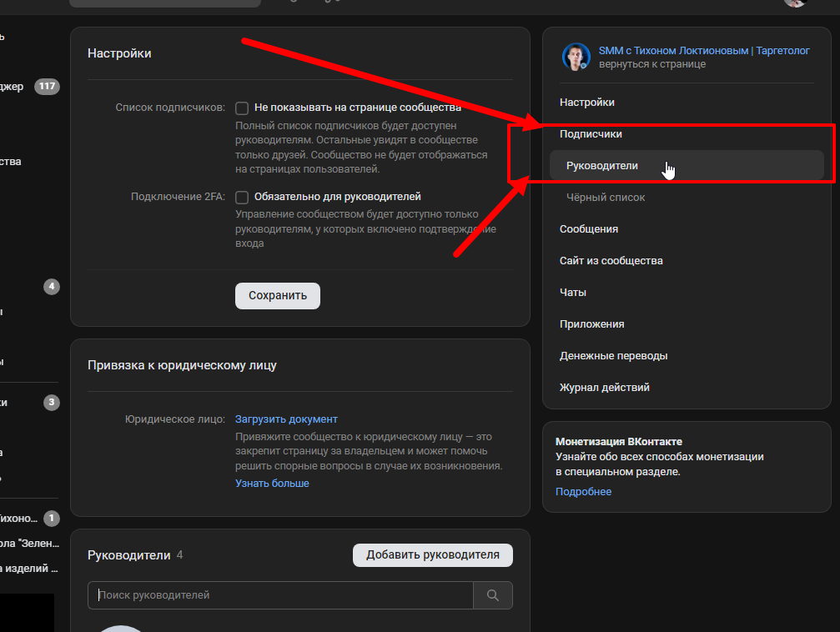Viewport: 840px width, 632px height.
Task: Click the left sidebar badge showing 4
Action: click(x=52, y=287)
